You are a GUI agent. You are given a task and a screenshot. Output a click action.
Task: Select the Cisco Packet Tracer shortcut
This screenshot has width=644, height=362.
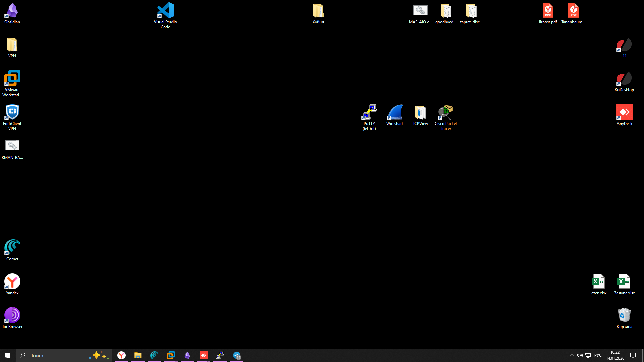coord(446,118)
